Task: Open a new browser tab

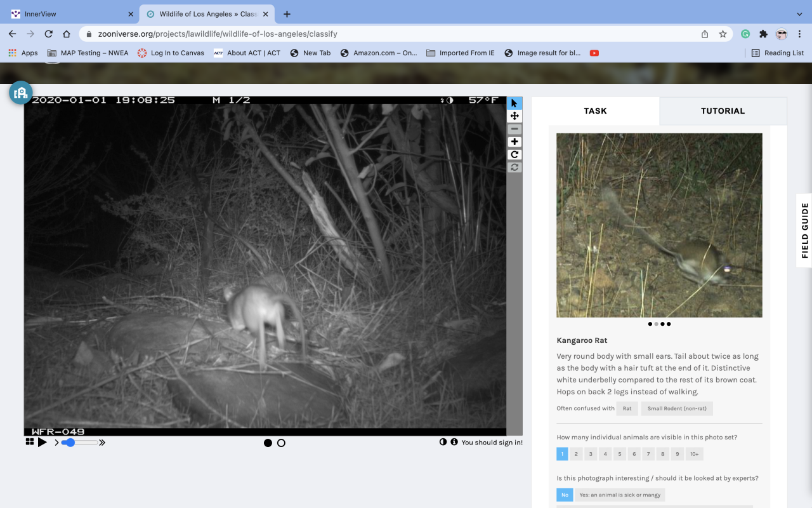Action: 287,14
